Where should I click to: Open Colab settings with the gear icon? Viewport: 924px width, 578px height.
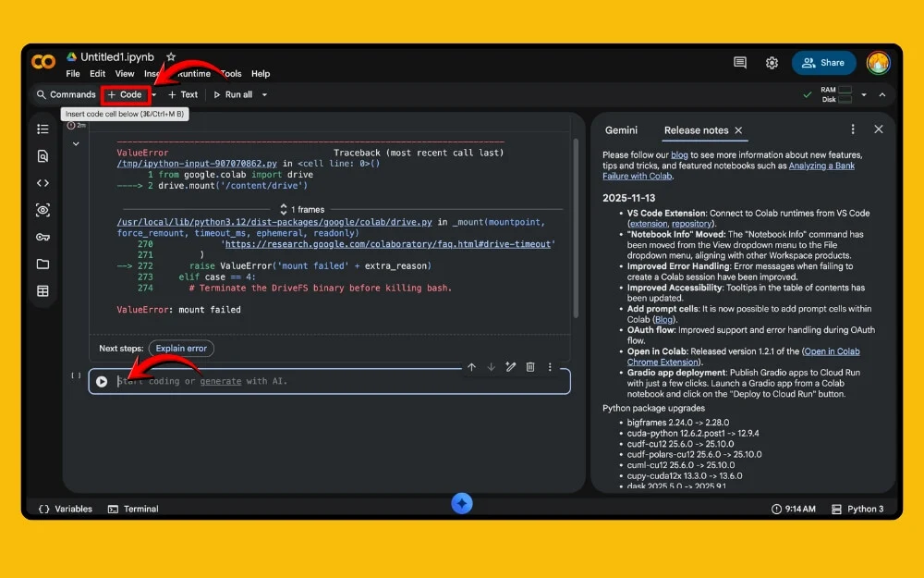772,62
